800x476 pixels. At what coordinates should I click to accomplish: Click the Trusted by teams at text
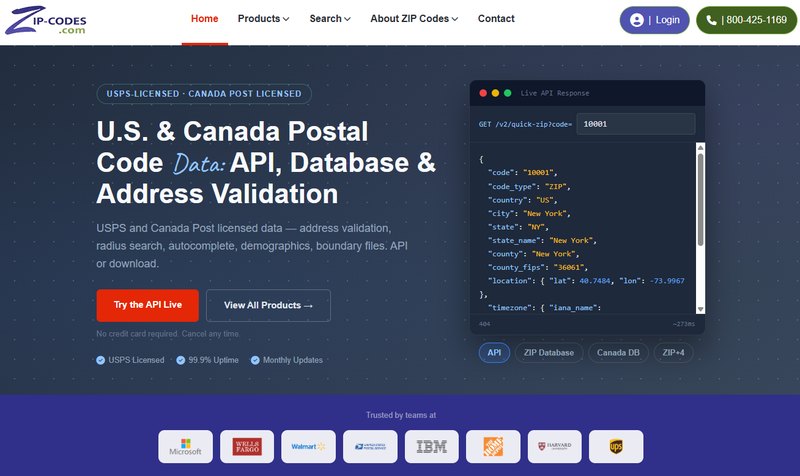[x=401, y=415]
